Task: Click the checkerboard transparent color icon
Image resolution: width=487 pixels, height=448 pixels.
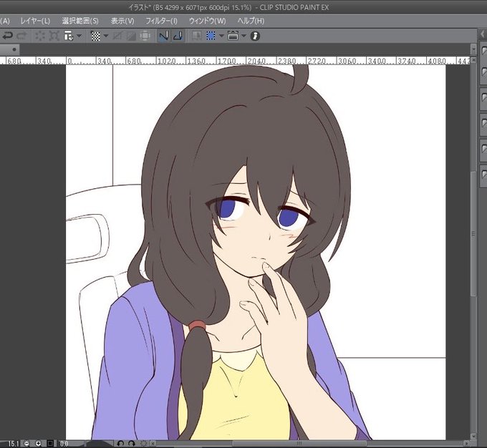Action: coord(96,36)
